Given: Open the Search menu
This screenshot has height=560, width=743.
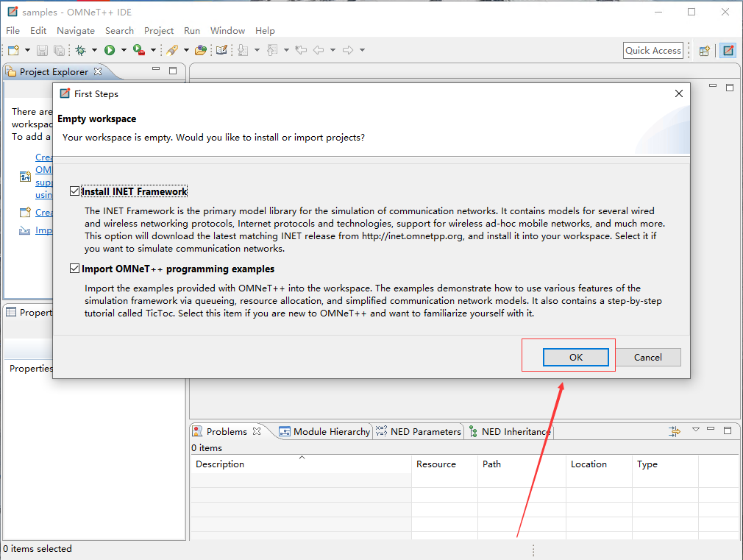Looking at the screenshot, I should tap(119, 30).
